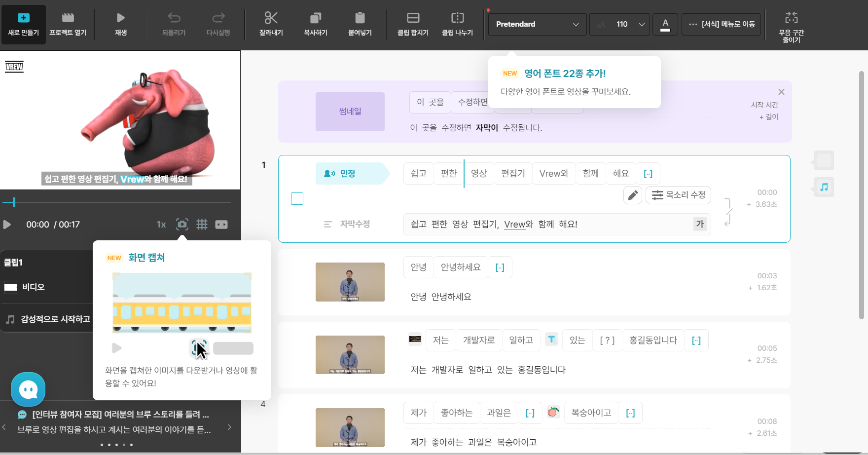
Task: Select the word 좋아하는 chip
Action: [457, 413]
